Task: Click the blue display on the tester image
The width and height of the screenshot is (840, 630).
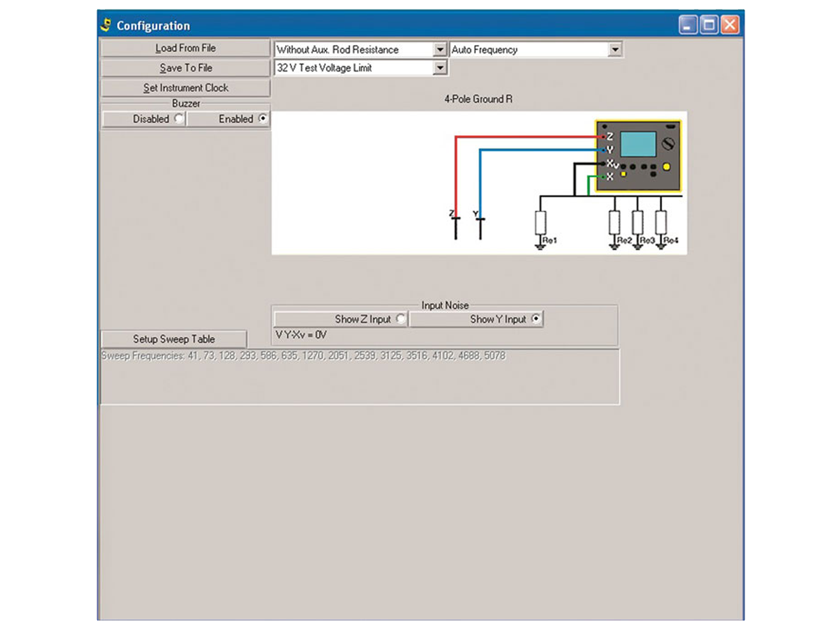Action: pyautogui.click(x=638, y=145)
